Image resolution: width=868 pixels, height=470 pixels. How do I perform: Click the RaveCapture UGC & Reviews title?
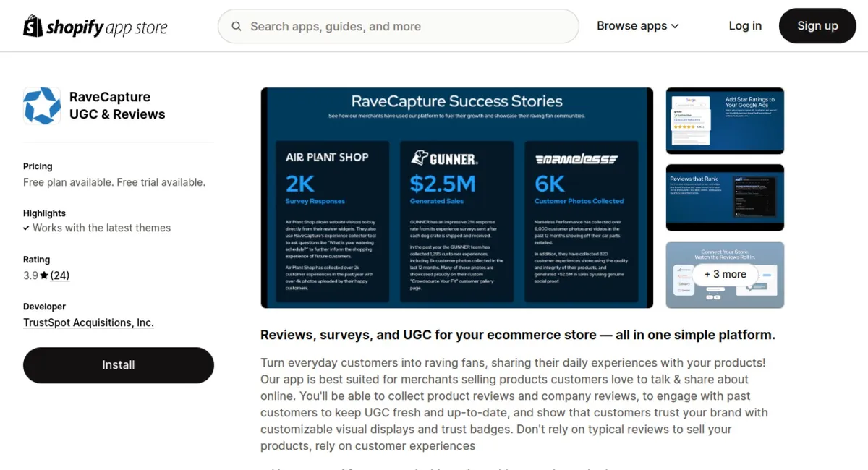click(117, 106)
